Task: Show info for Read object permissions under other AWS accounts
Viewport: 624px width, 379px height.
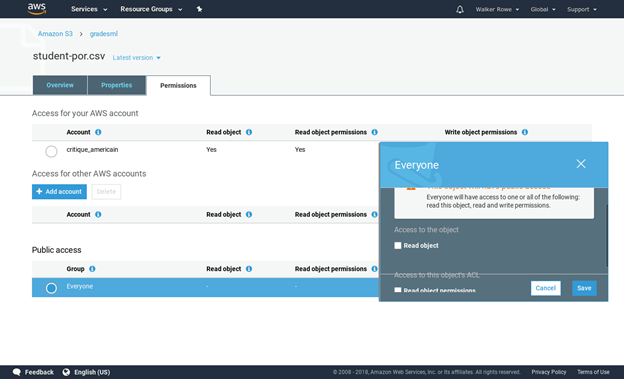Action: [x=374, y=215]
